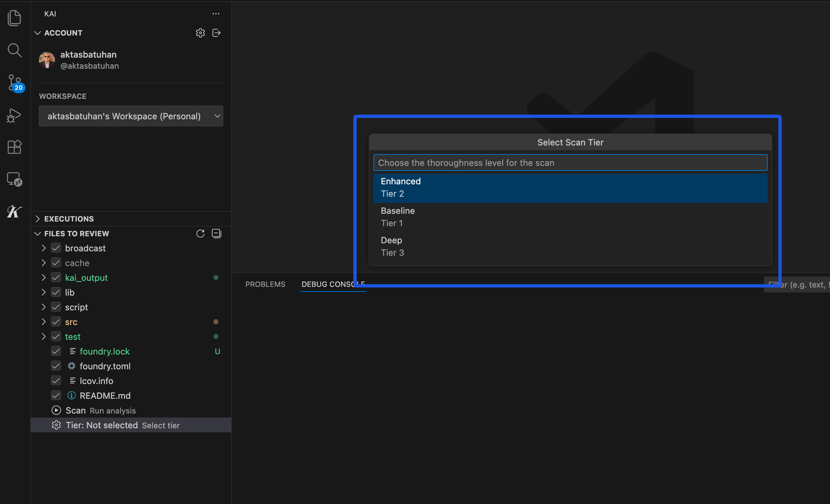This screenshot has width=830, height=504.
Task: Open the Extensions view icon
Action: point(14,147)
